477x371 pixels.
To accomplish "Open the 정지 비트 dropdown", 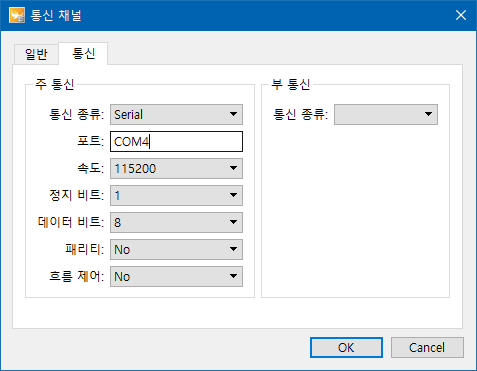I will pyautogui.click(x=176, y=195).
